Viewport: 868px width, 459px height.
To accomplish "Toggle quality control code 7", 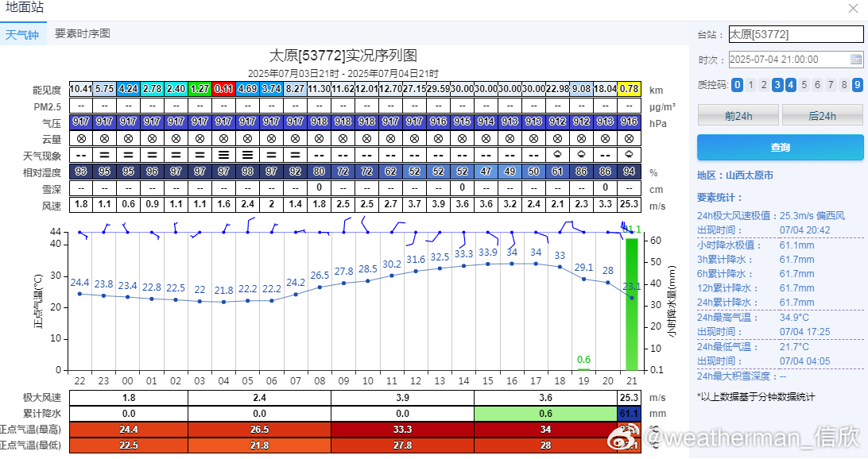I will click(x=831, y=85).
